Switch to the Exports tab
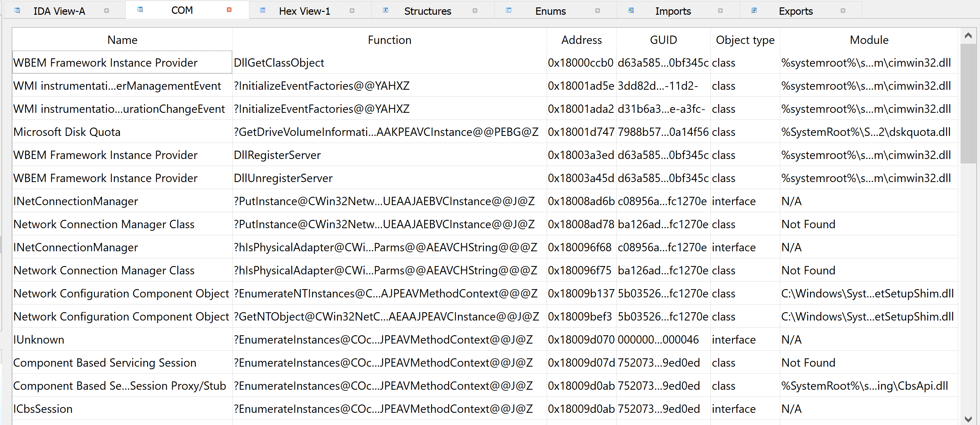980x425 pixels. [795, 11]
